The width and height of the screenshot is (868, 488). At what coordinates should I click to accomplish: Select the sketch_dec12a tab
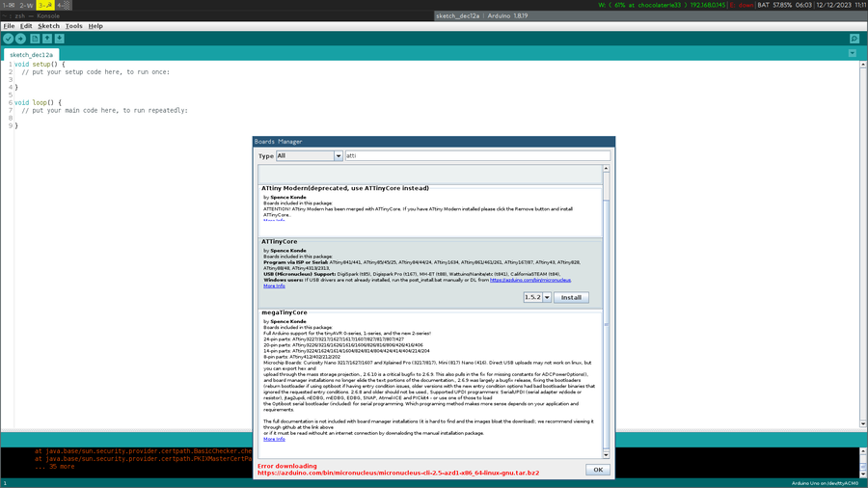pyautogui.click(x=32, y=55)
